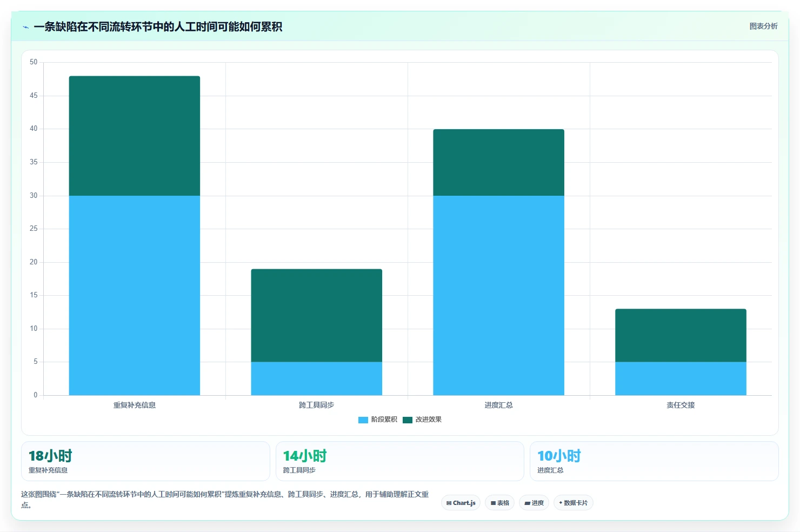Screen dimensions: 800x532
Task: Click the description paragraph starting 这张图围绕
Action: coord(225,500)
